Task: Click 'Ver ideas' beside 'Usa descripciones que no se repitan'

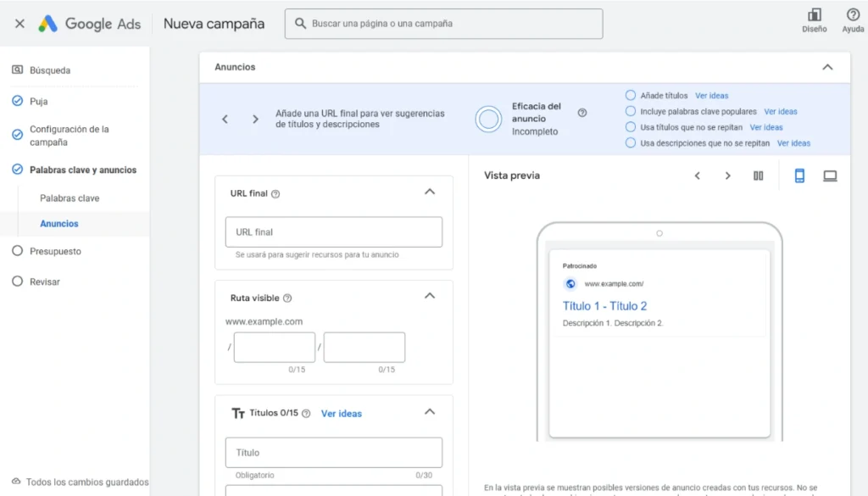Action: pos(793,143)
